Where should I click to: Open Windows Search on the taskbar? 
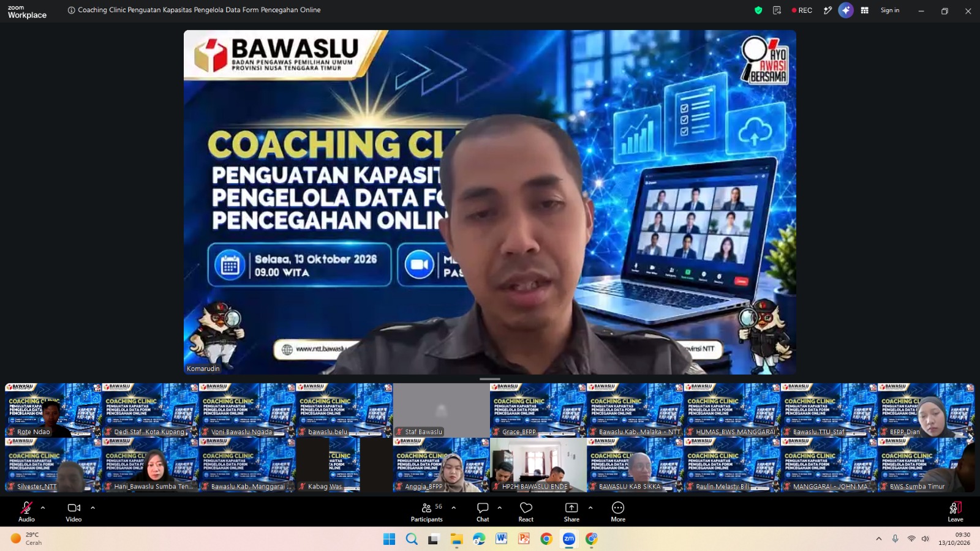coord(412,539)
